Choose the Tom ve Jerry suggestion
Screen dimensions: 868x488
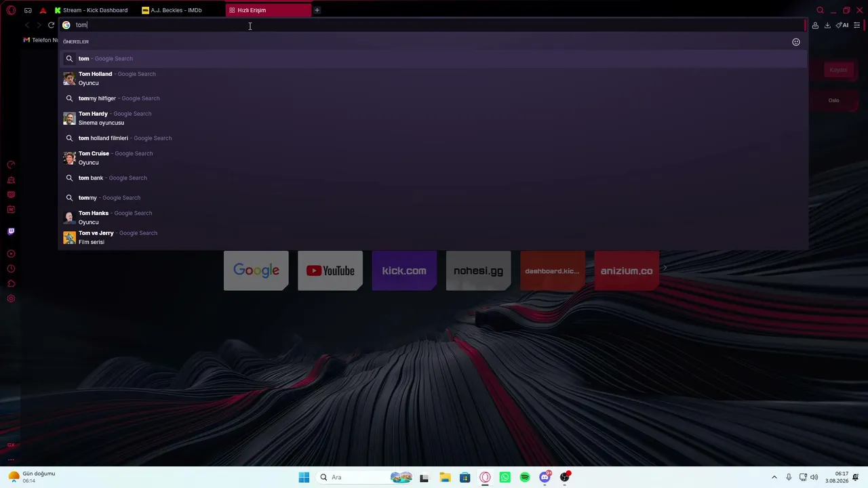tap(433, 237)
